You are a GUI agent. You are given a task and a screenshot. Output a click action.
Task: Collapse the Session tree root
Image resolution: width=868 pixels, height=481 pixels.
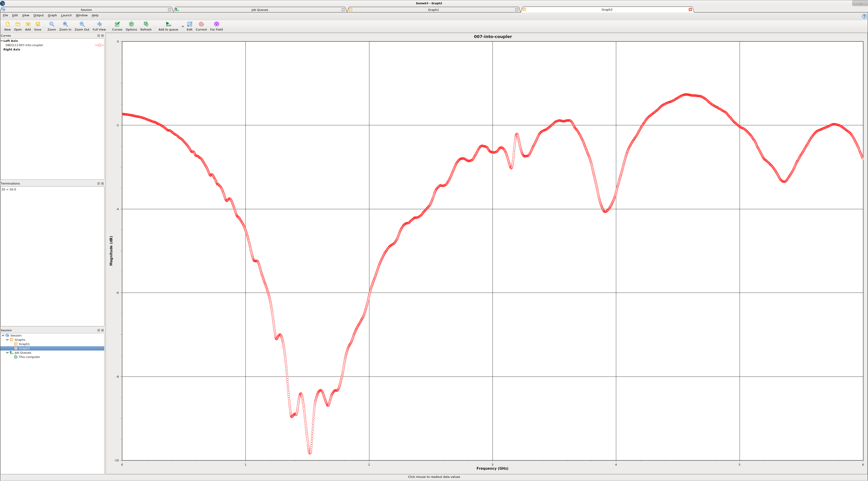[x=3, y=336]
